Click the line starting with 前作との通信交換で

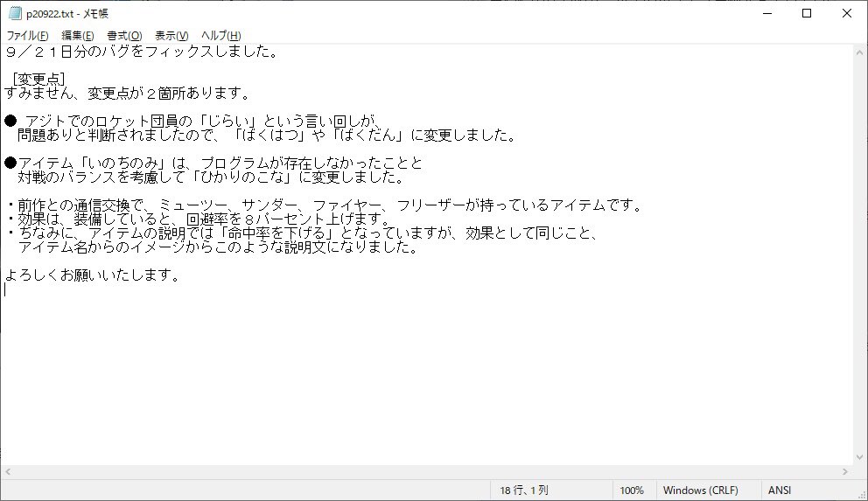coord(325,205)
